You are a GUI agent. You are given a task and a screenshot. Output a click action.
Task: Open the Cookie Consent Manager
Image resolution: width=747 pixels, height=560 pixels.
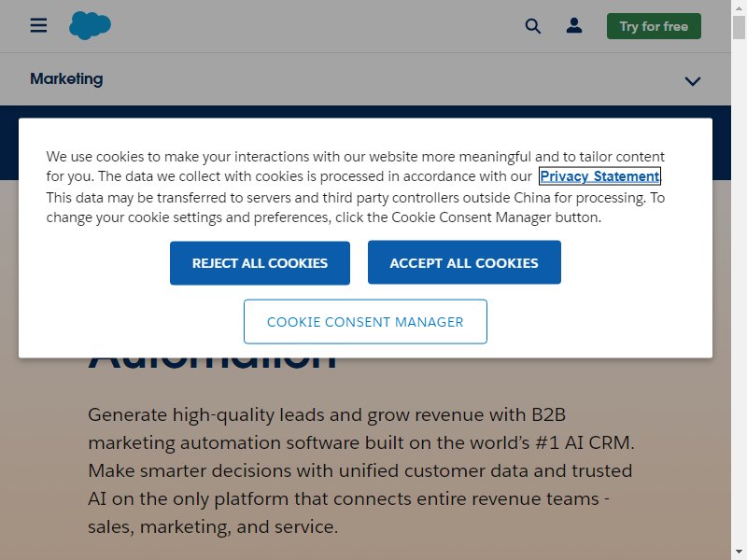click(365, 321)
